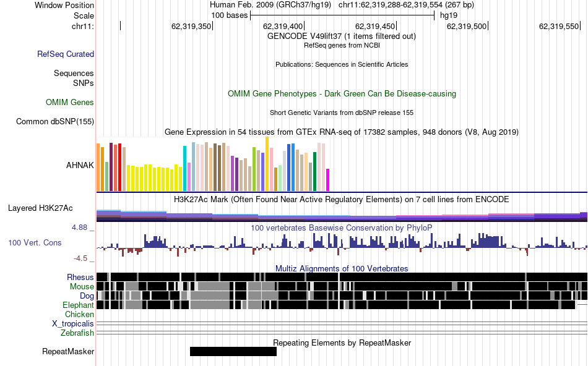The width and height of the screenshot is (588, 366).
Task: Click '100 vertebrates Basewise Conservation by PhyloP' title
Action: pos(342,228)
